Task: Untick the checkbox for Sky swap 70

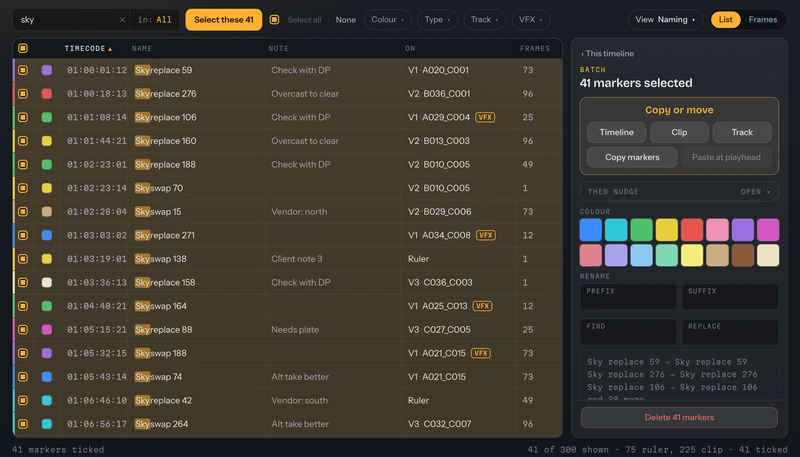Action: [23, 188]
